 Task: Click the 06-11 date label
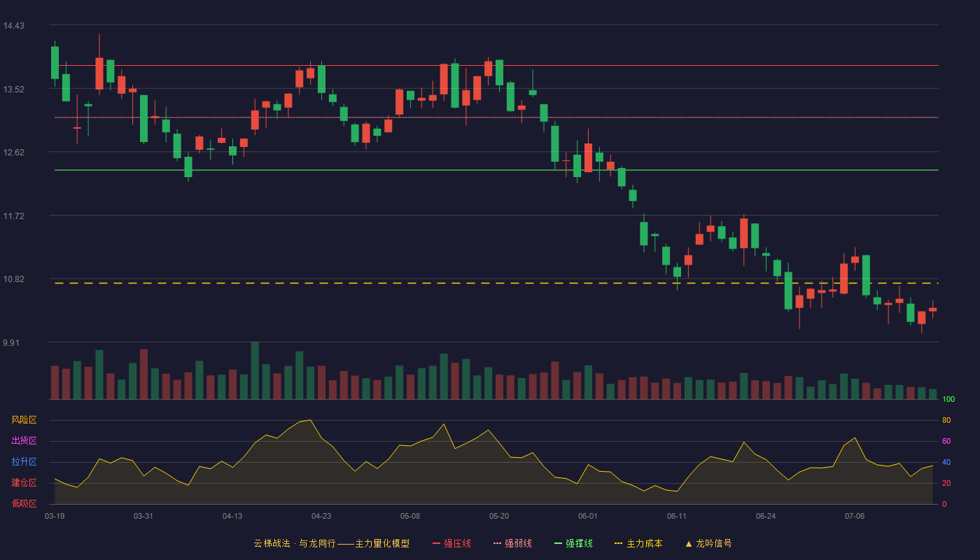click(x=677, y=516)
